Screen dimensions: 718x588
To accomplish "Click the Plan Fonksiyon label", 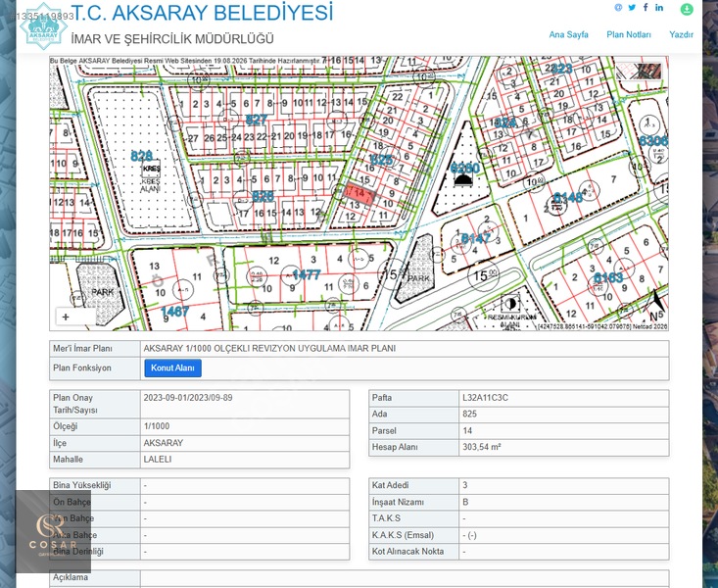I will click(x=82, y=368).
